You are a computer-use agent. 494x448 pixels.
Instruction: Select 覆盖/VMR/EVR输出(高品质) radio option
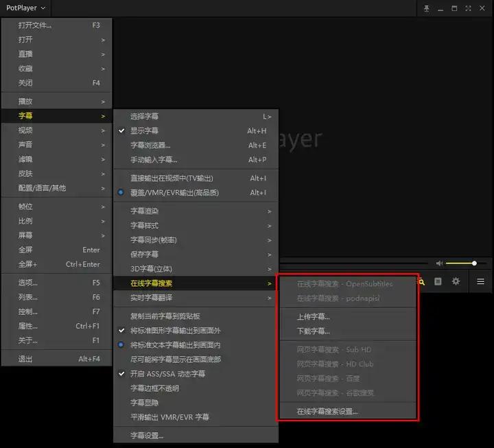click(174, 193)
